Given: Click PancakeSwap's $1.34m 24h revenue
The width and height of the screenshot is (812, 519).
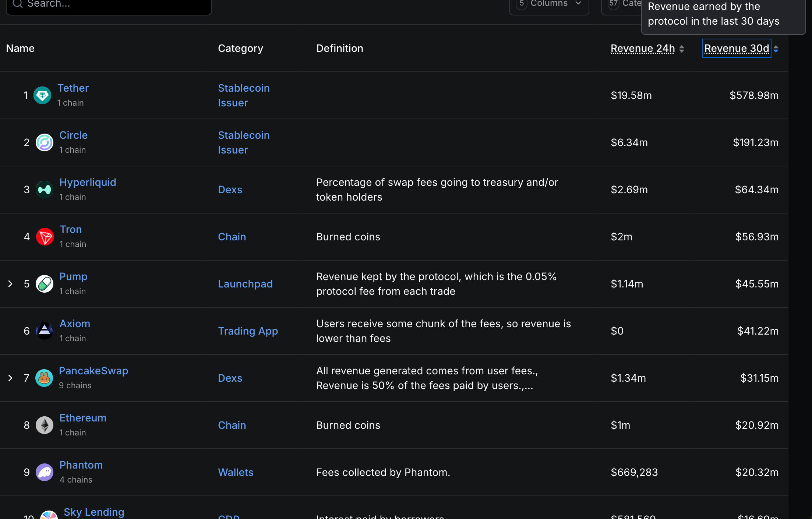Looking at the screenshot, I should (628, 378).
